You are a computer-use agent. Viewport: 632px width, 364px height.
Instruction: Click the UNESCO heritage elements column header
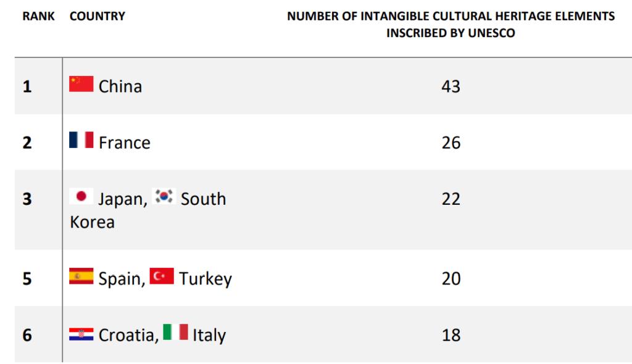[x=451, y=24]
